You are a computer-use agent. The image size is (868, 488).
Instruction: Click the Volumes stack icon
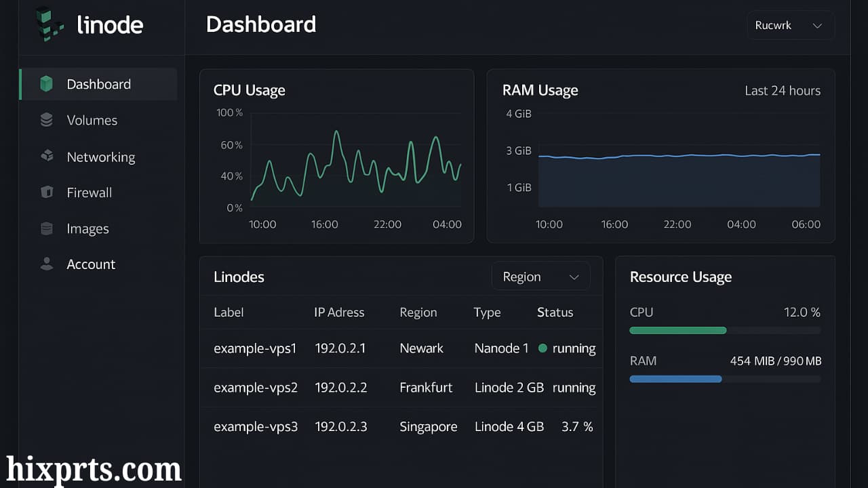pos(46,120)
